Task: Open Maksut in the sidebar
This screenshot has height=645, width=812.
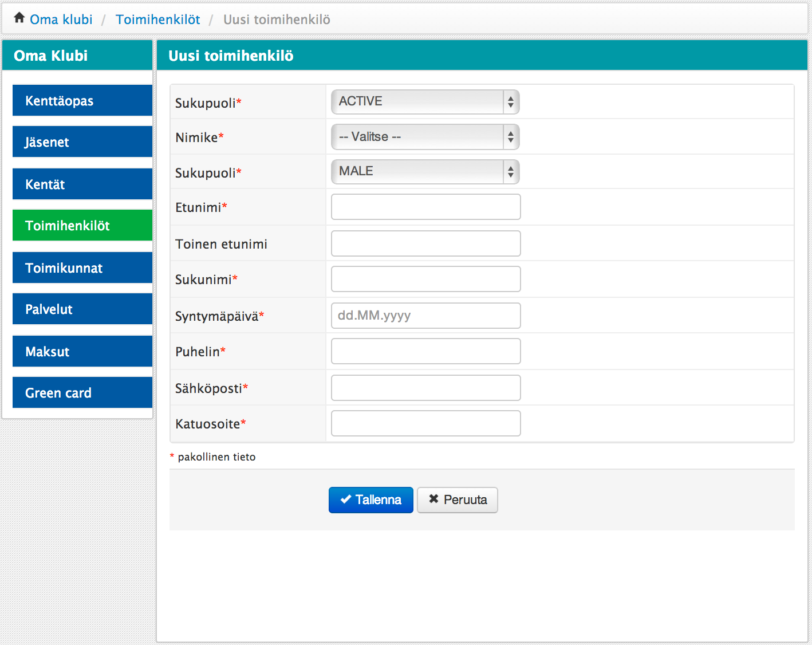Action: coord(82,352)
